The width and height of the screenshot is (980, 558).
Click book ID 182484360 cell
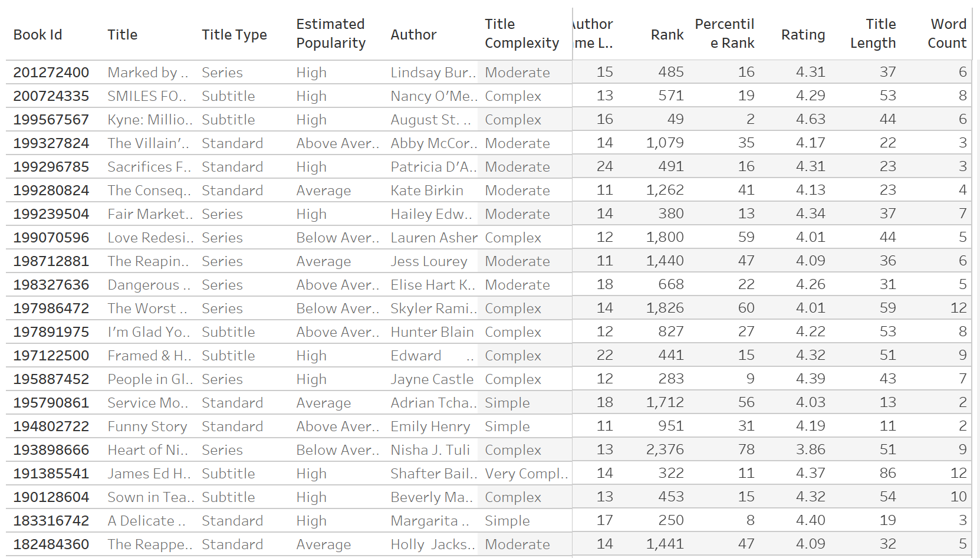coord(51,544)
